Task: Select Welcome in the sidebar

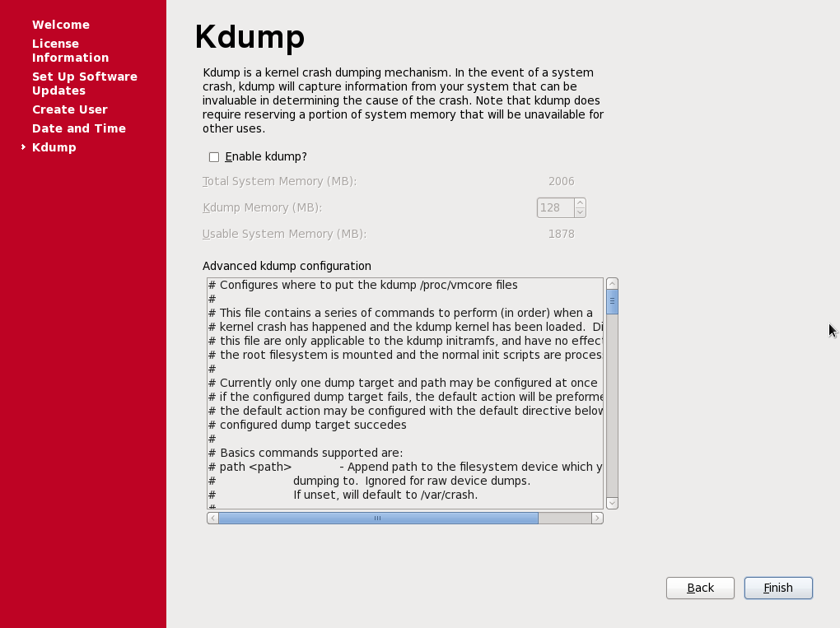Action: click(61, 25)
